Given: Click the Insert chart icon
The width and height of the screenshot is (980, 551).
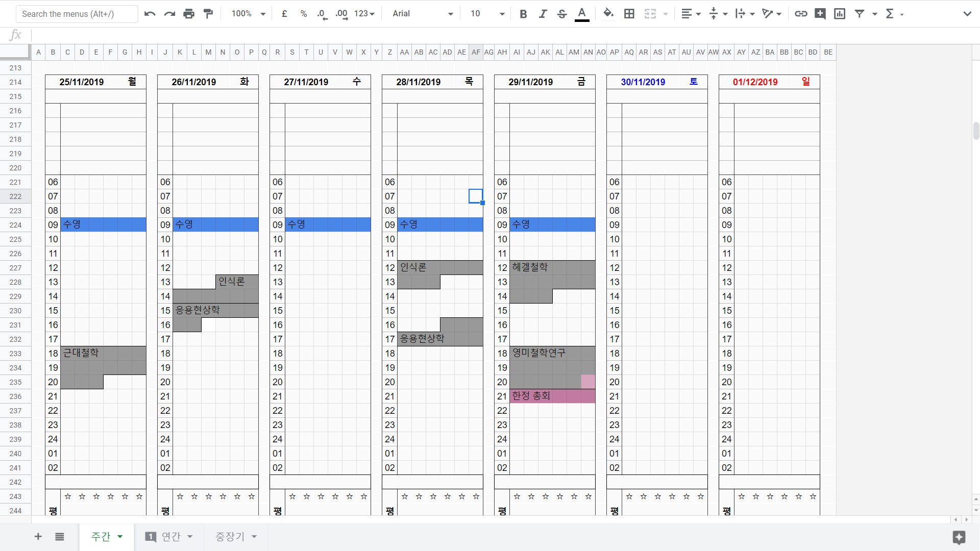Looking at the screenshot, I should point(840,14).
